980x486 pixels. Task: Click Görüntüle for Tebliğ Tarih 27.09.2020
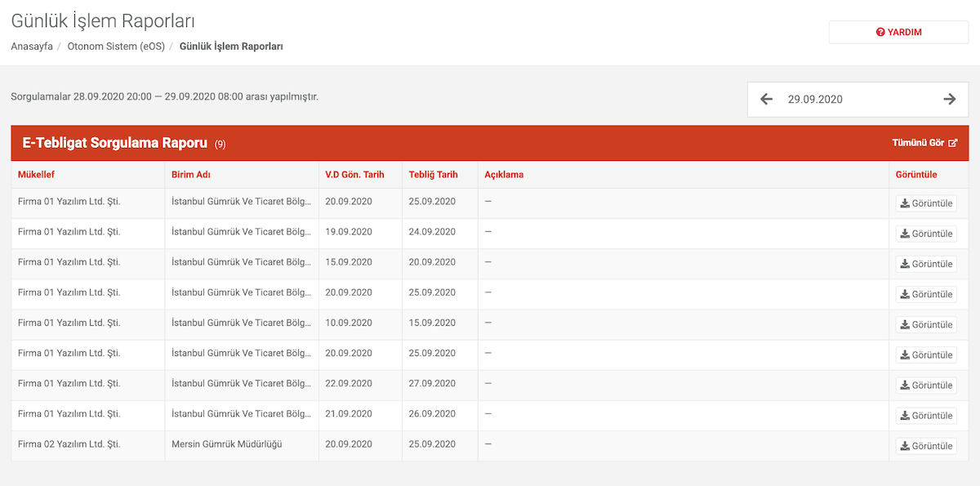click(926, 385)
